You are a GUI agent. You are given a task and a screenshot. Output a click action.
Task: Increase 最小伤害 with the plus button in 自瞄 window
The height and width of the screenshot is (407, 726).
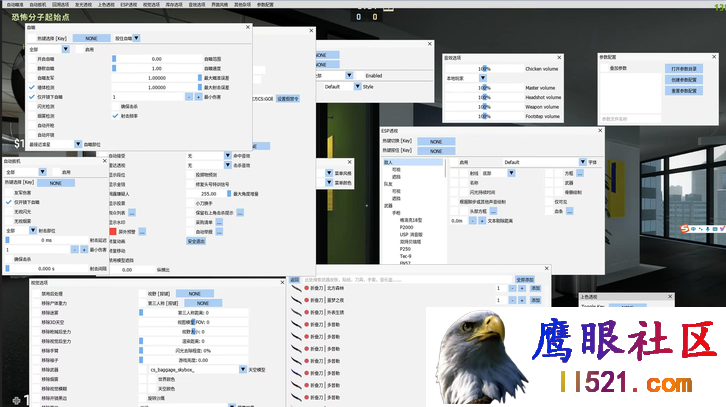tap(198, 97)
